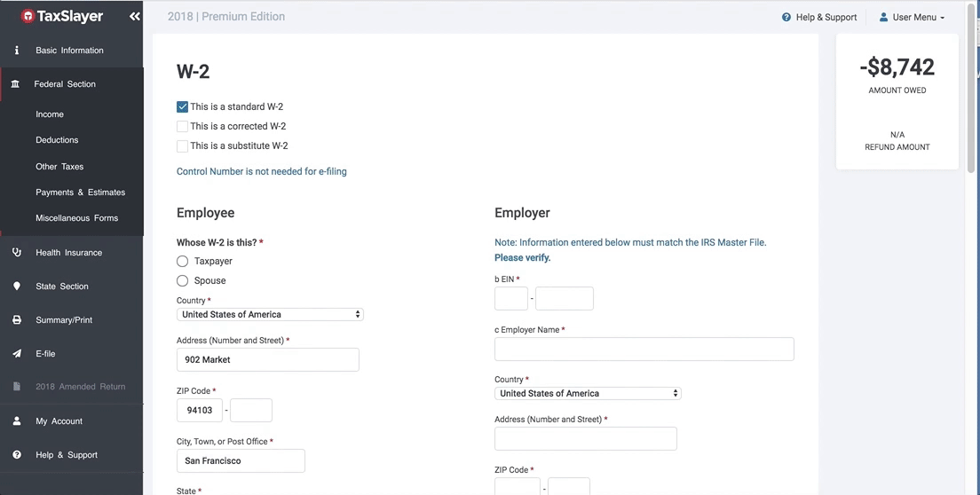980x495 pixels.
Task: Open the Employer Country dropdown
Action: [588, 393]
